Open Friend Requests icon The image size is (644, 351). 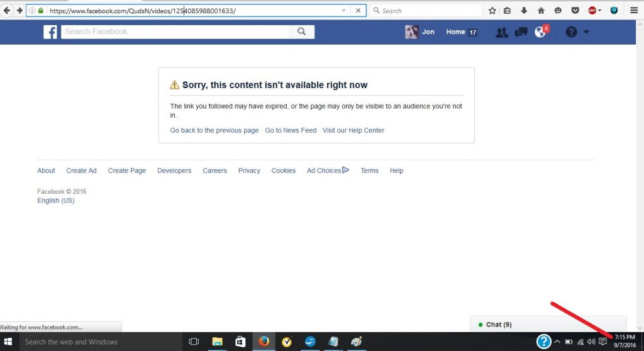[x=501, y=32]
